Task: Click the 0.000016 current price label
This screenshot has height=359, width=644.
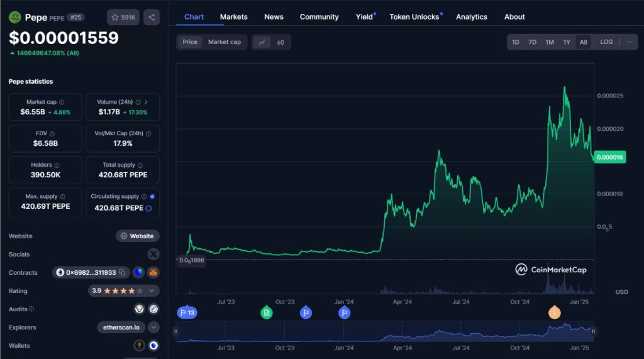Action: 610,157
